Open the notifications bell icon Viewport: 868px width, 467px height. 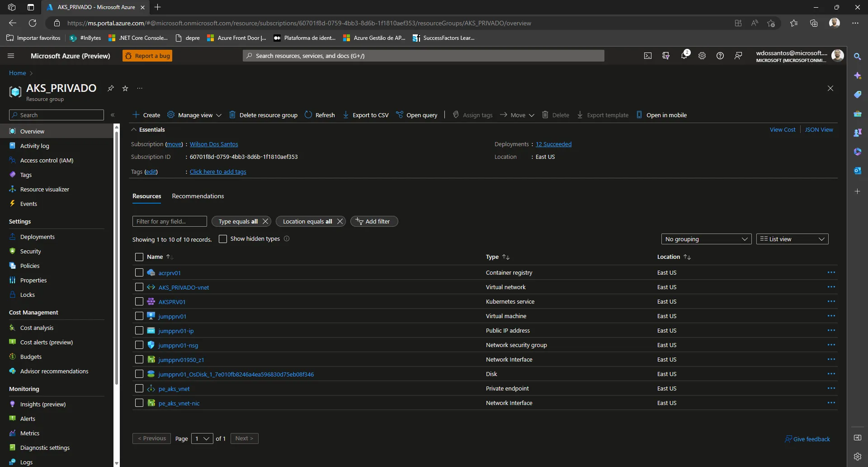pos(684,56)
